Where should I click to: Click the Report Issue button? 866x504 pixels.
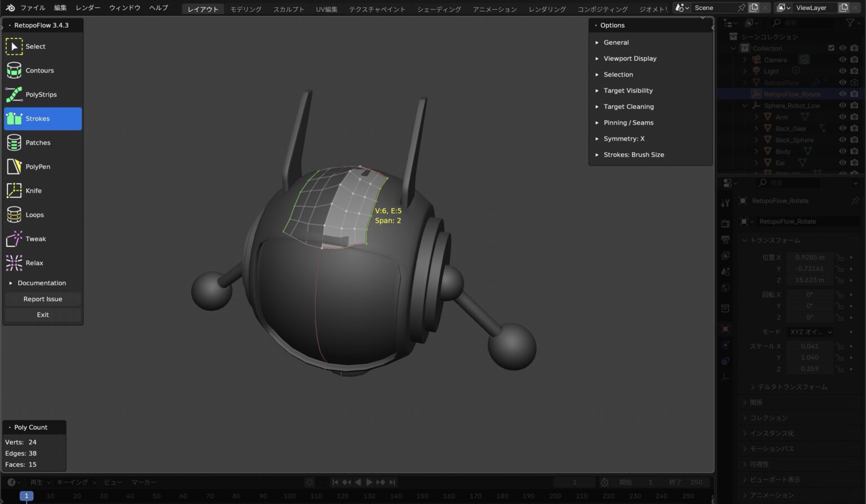tap(42, 299)
